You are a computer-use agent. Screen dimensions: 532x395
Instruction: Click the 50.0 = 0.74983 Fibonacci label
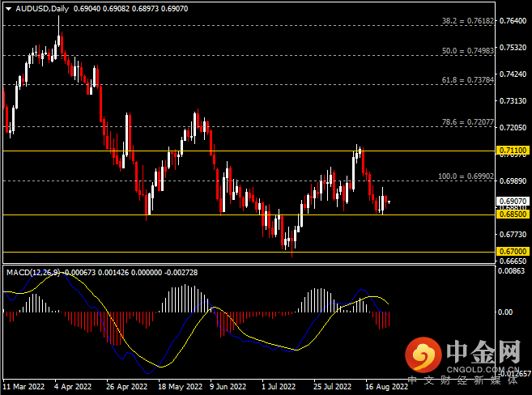(x=468, y=50)
